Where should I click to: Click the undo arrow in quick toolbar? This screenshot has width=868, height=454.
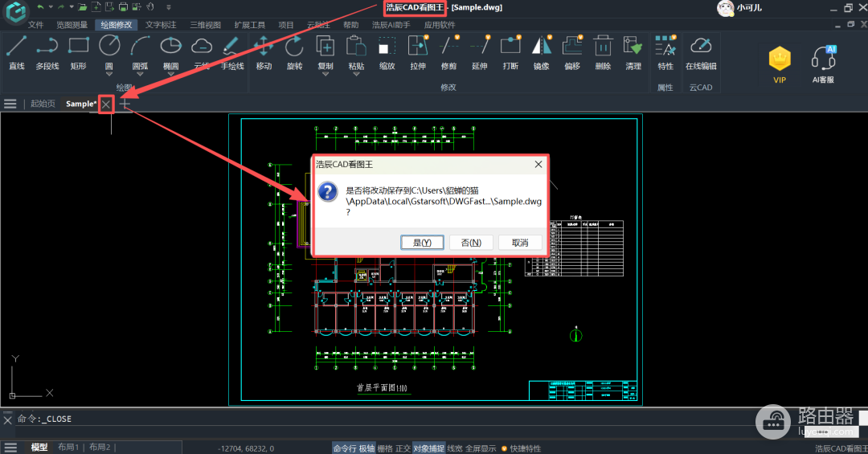tap(40, 7)
